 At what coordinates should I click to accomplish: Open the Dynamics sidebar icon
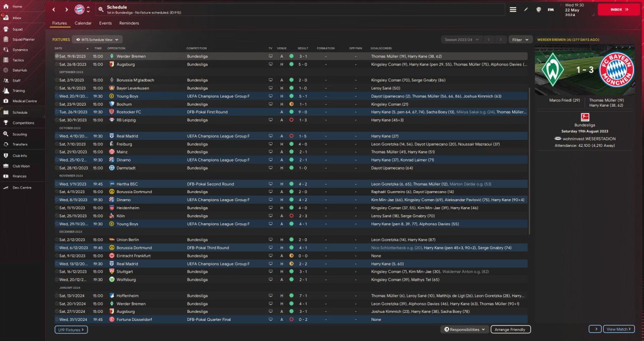pyautogui.click(x=6, y=50)
